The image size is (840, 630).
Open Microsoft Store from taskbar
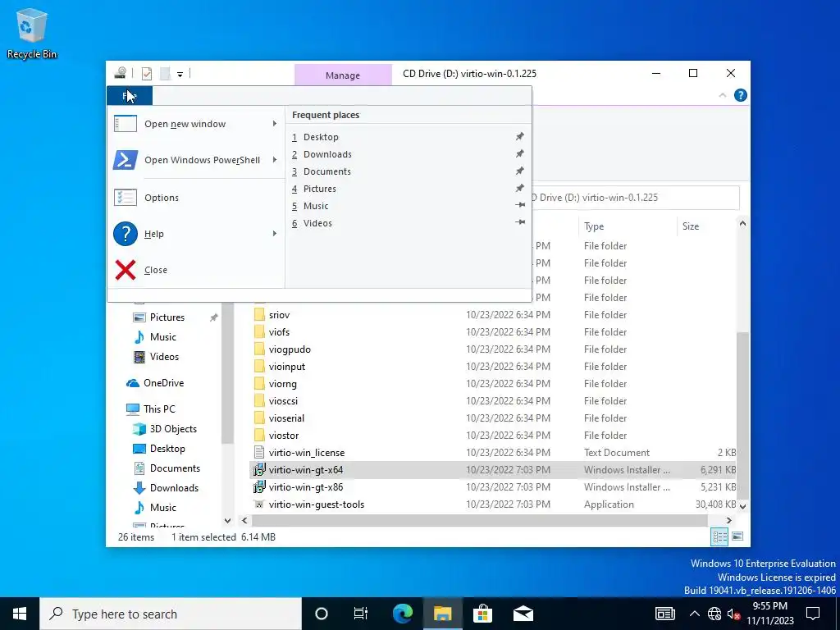coord(482,614)
